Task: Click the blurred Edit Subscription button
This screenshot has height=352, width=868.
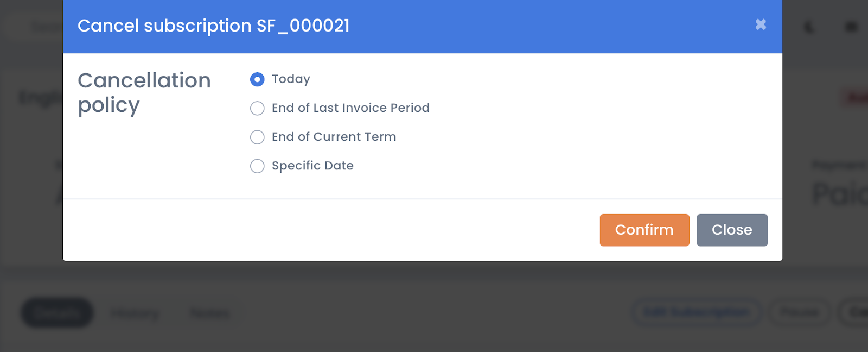Action: click(696, 312)
